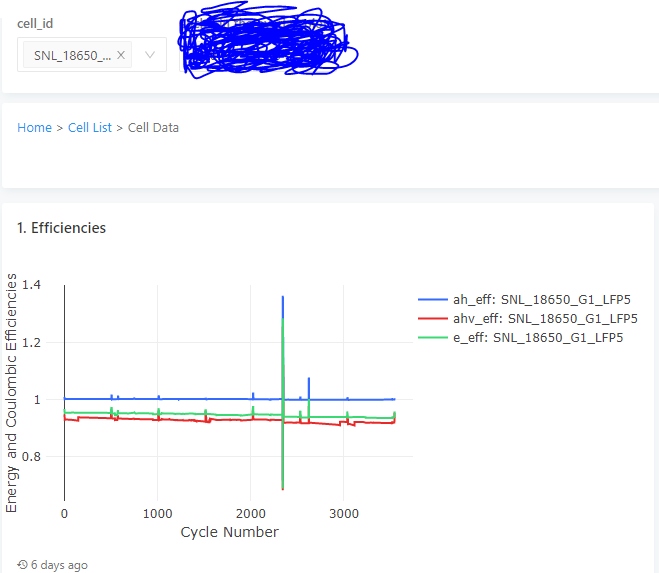Click the Cycle Number axis title

click(229, 532)
